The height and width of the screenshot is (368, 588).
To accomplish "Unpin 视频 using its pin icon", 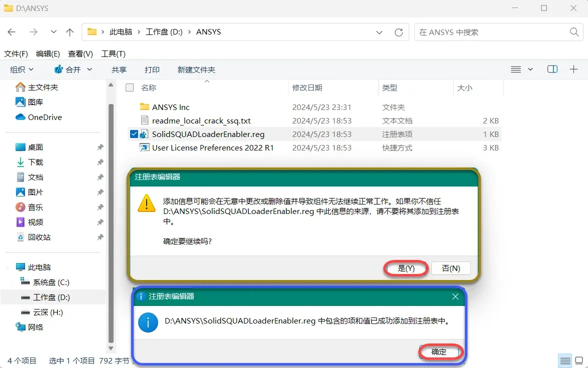I will (100, 222).
